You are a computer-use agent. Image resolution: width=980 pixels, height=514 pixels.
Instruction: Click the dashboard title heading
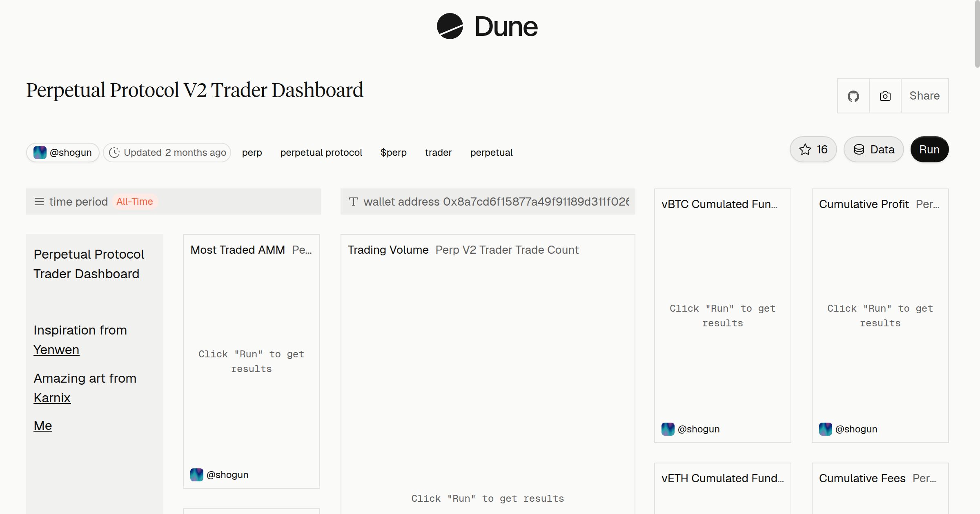click(x=195, y=90)
